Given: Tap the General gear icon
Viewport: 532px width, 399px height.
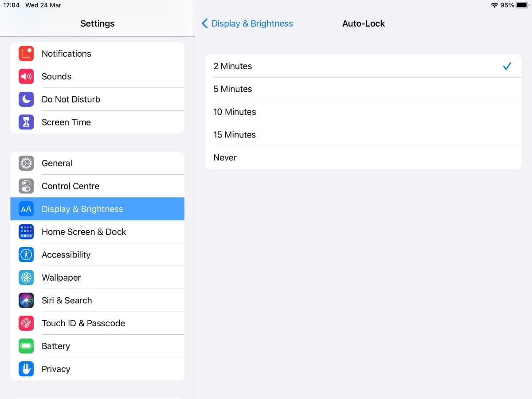Looking at the screenshot, I should coord(26,163).
